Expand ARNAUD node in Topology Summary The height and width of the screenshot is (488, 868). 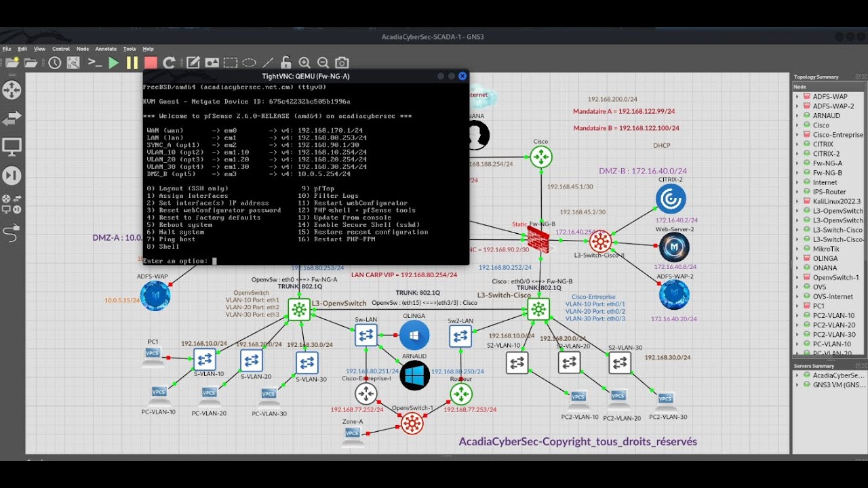click(797, 116)
